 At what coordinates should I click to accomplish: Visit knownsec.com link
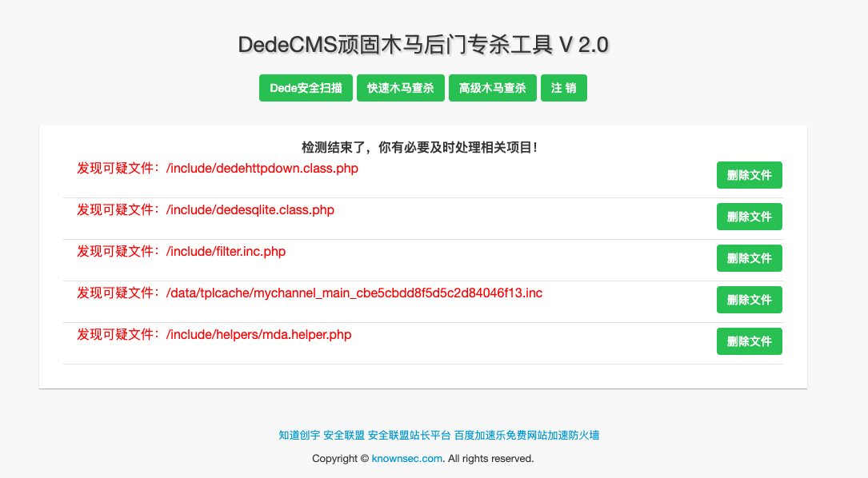407,459
